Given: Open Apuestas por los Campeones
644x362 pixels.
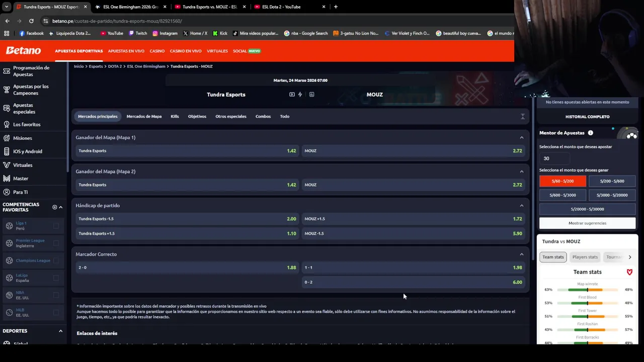Looking at the screenshot, I should [33, 89].
